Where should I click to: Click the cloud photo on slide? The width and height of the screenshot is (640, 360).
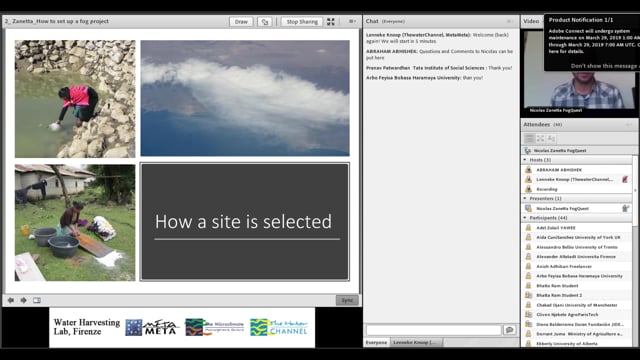click(x=245, y=98)
